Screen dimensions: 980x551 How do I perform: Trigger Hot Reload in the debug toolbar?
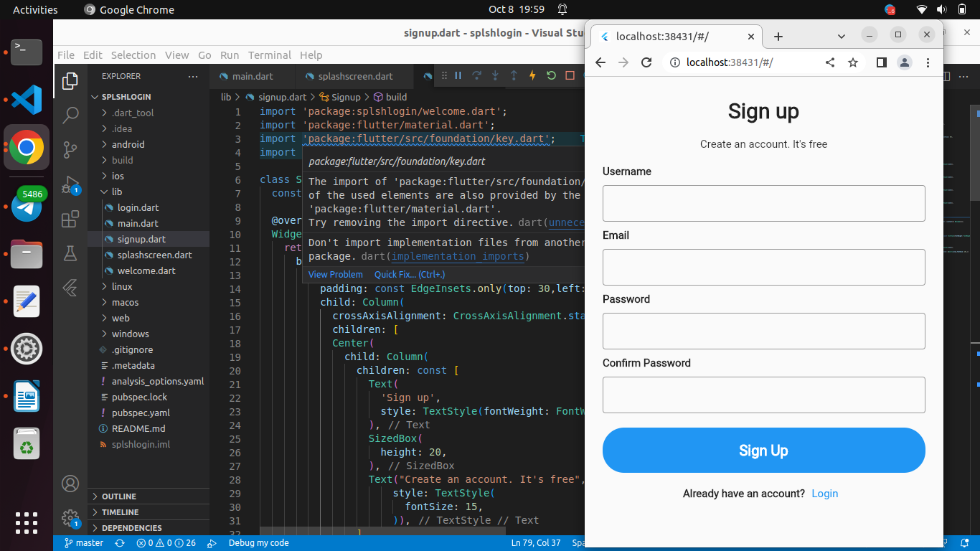pyautogui.click(x=533, y=76)
